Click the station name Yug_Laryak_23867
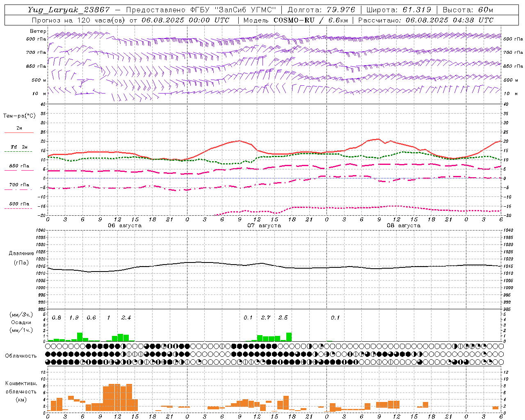 [69, 10]
